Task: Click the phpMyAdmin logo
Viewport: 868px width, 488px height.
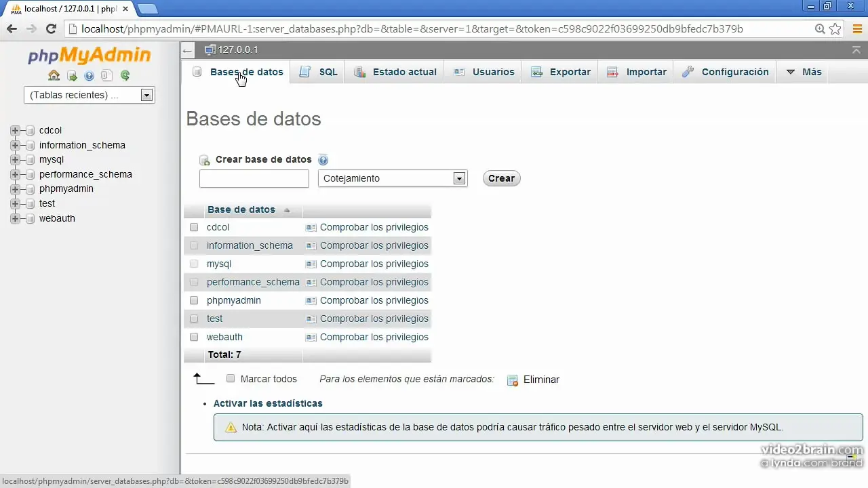Action: pos(90,55)
